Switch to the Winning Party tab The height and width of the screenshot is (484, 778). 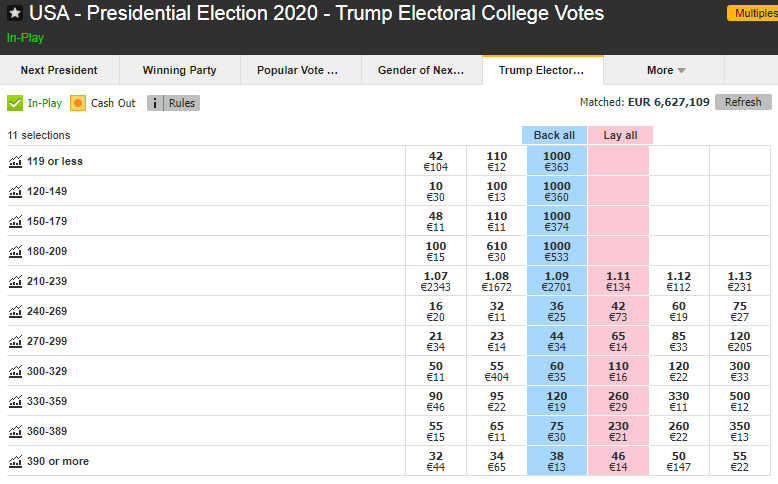(179, 70)
